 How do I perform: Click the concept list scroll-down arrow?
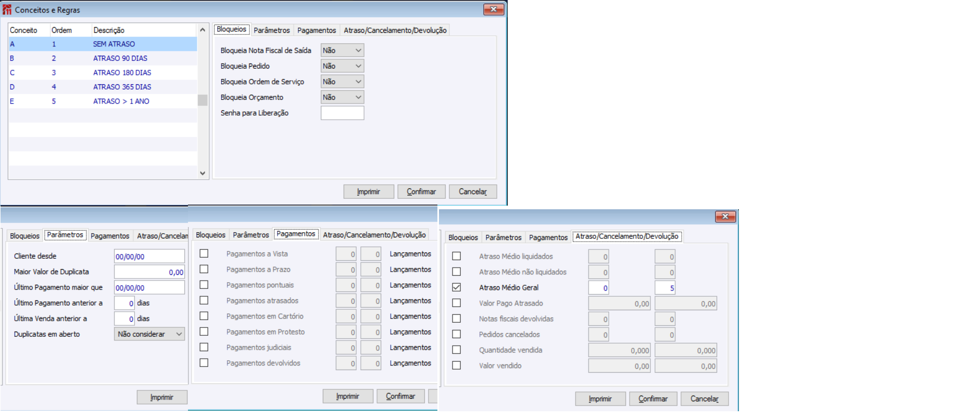tap(203, 173)
